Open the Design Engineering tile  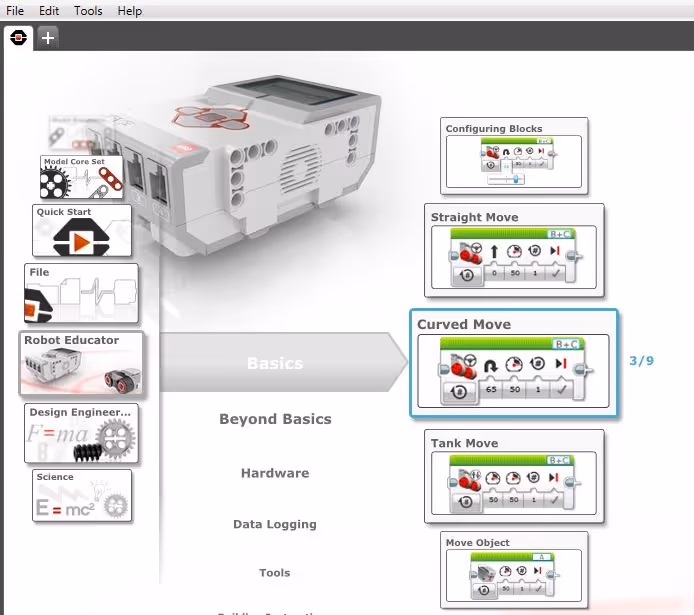tap(81, 433)
